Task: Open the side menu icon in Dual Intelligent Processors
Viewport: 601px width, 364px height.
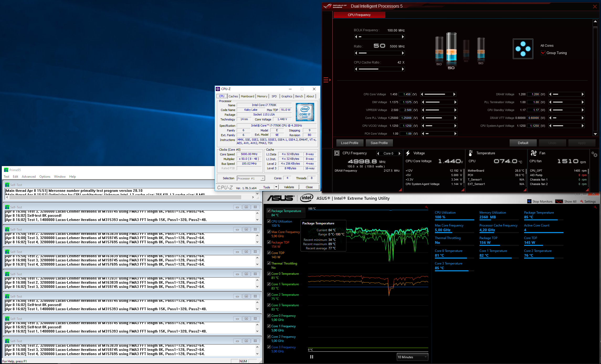Action: pyautogui.click(x=327, y=80)
